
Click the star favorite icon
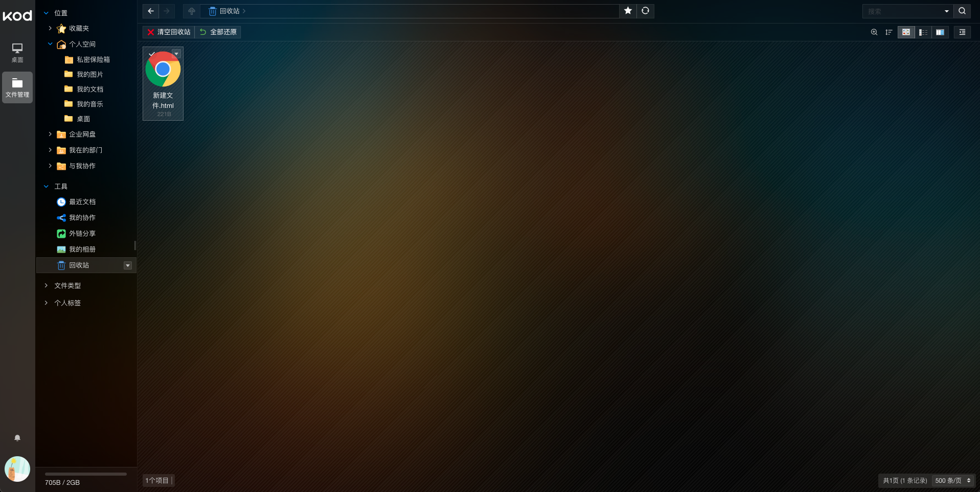click(x=628, y=11)
